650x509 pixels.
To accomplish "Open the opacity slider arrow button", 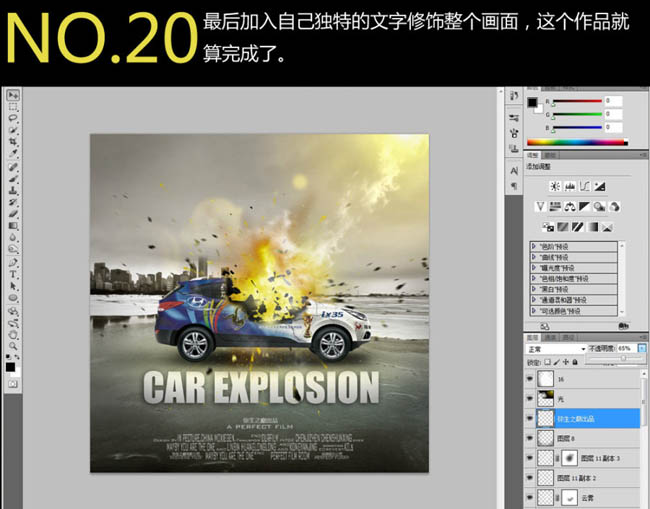I will tap(642, 349).
